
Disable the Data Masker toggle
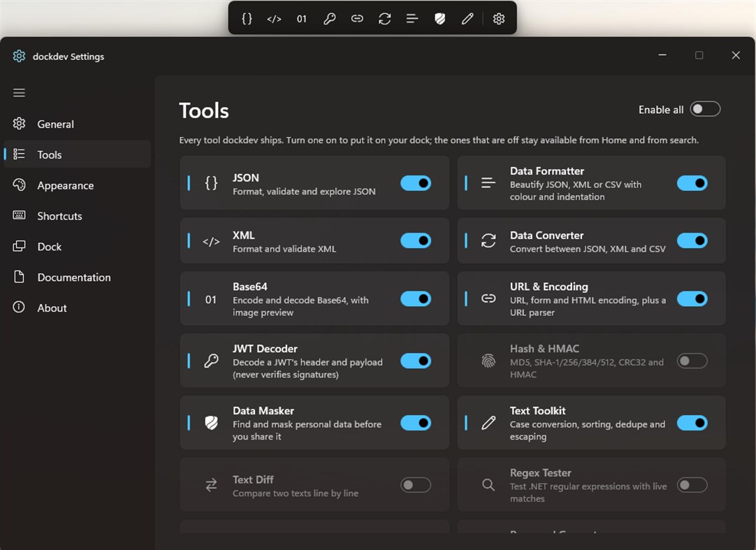(416, 423)
